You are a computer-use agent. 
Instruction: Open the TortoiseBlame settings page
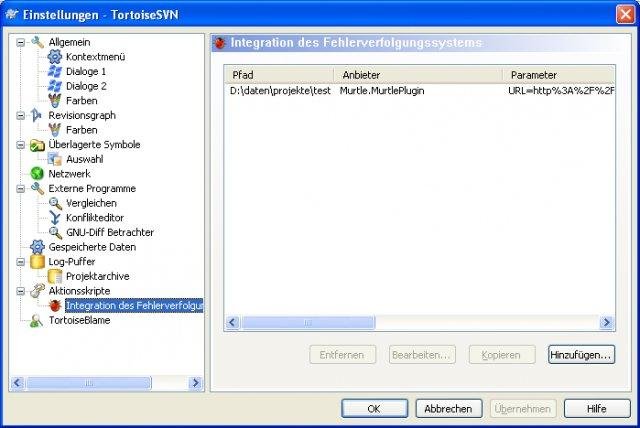point(79,320)
